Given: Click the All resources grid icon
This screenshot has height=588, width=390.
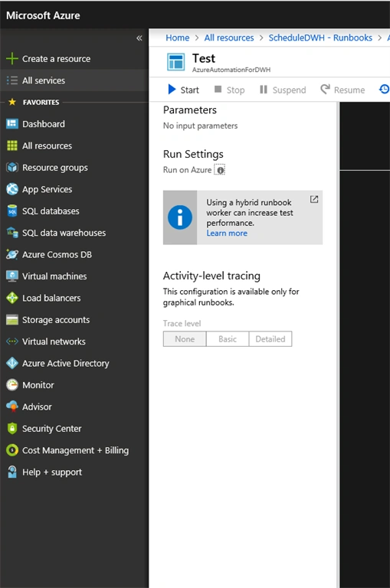Looking at the screenshot, I should pos(12,145).
